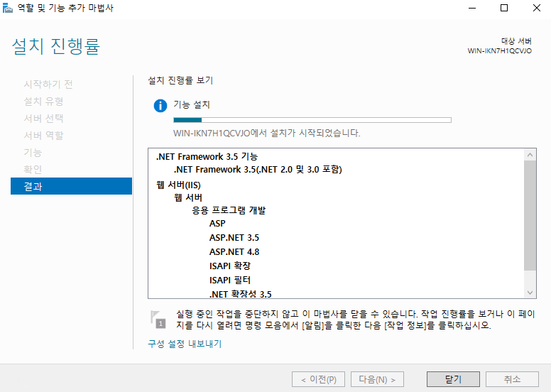
Task: Click the ISAPI 필터 row
Action: coord(230,281)
